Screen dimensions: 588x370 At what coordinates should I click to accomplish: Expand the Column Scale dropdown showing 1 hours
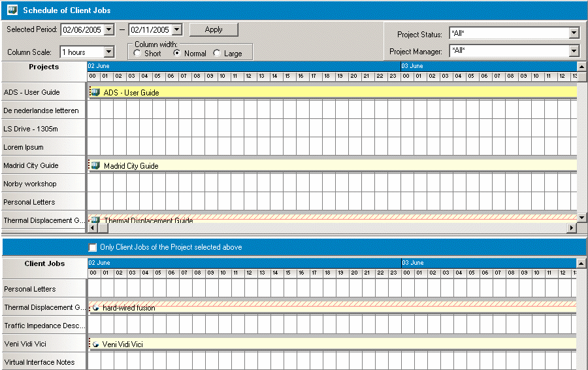[x=108, y=52]
